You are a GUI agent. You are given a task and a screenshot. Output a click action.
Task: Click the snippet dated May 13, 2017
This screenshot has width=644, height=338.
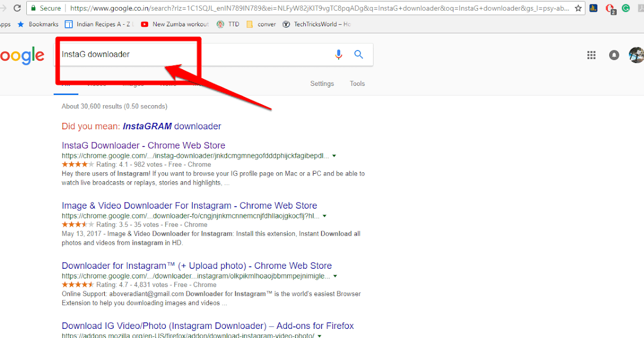pos(211,238)
